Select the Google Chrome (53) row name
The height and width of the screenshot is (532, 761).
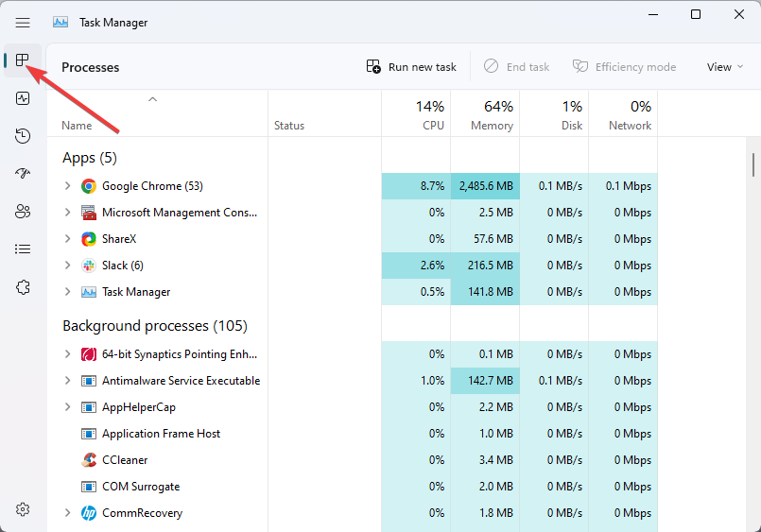click(x=152, y=186)
